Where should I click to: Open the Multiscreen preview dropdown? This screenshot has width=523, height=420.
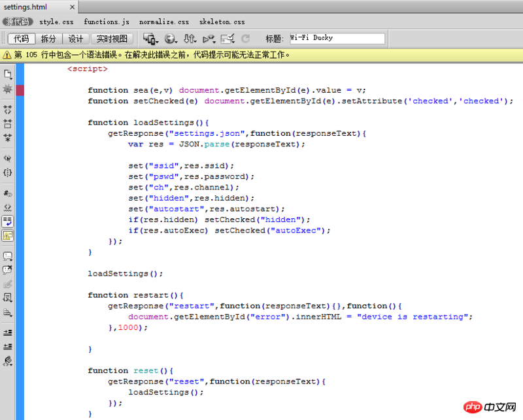click(x=151, y=39)
